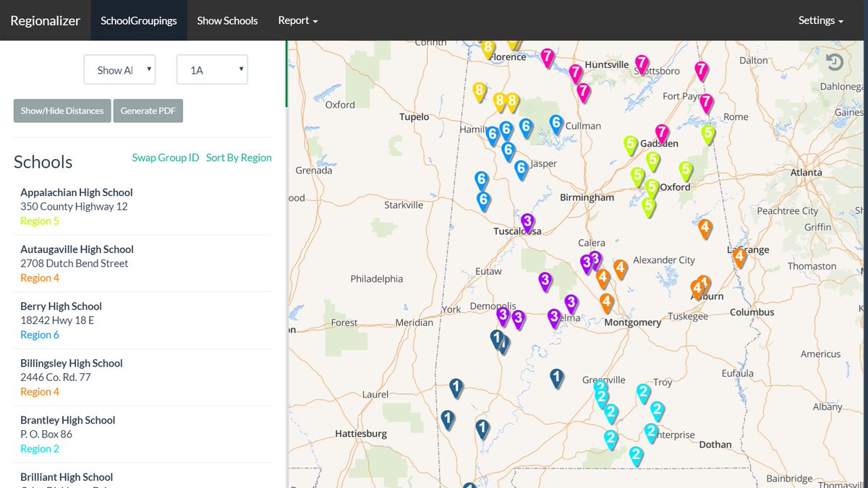
Task: Click the Region 5 marker next to Oxford
Action: tap(652, 189)
